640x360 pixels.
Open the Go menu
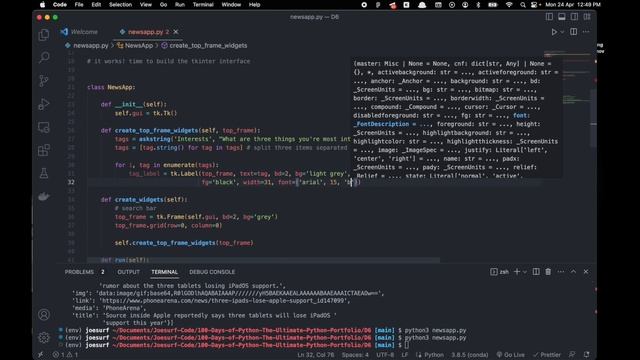pyautogui.click(x=163, y=5)
